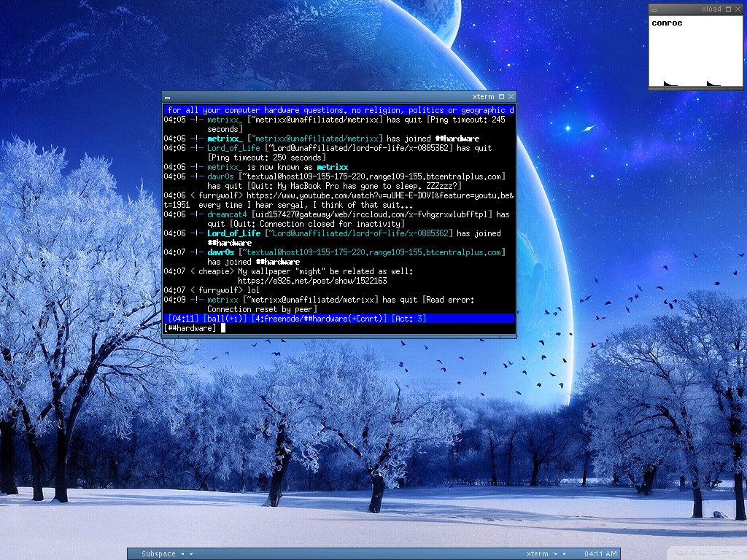Click [4:freenode/##hardware(+Ccnrt)] in statusbar
The width and height of the screenshot is (747, 560).
pyautogui.click(x=319, y=319)
